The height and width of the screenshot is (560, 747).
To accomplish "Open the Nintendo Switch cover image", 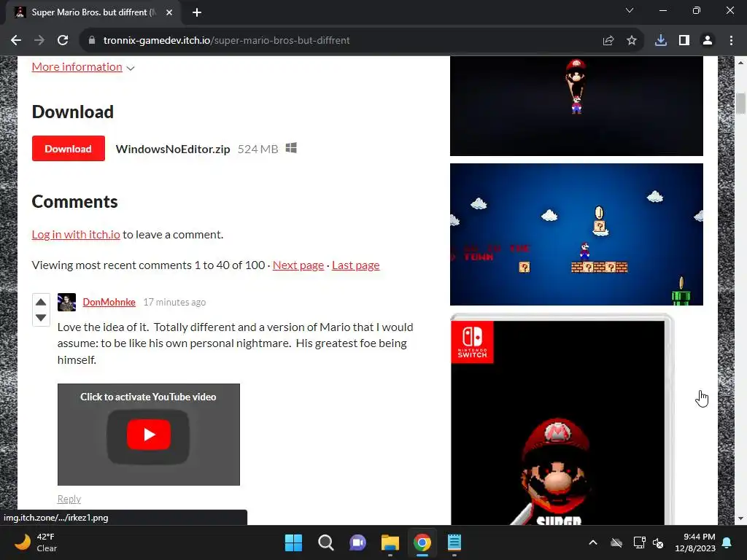I will [561, 419].
